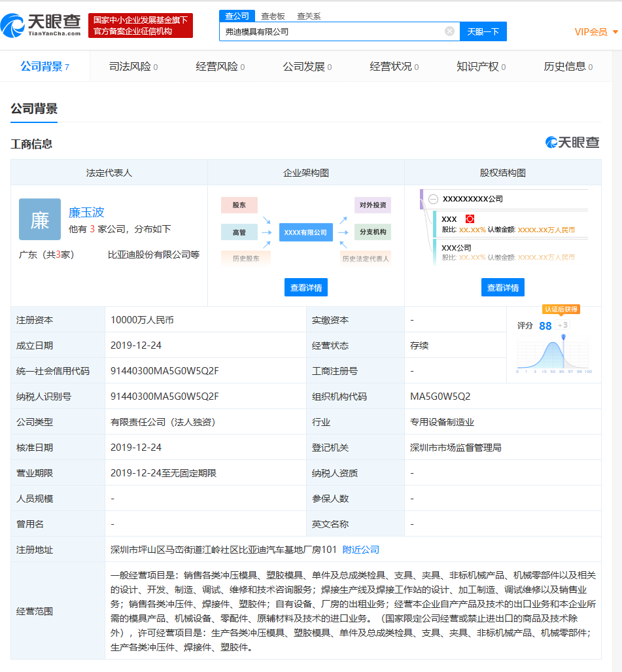The height and width of the screenshot is (672, 622).
Task: Click the taxpayer ID number value
Action: pyautogui.click(x=165, y=397)
